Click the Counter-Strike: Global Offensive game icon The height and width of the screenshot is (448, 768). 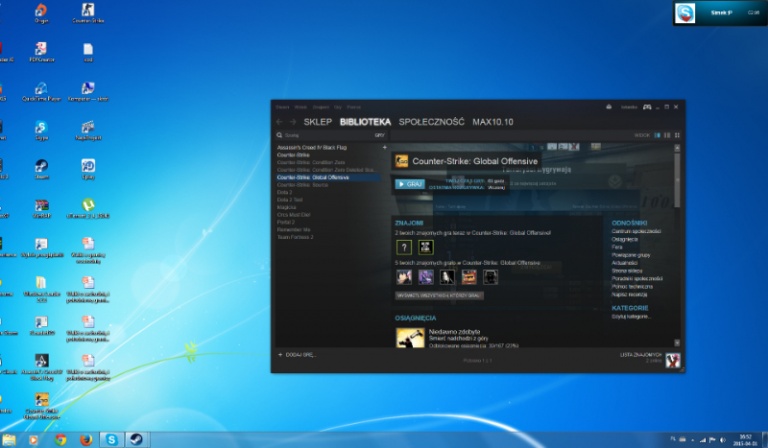click(401, 161)
